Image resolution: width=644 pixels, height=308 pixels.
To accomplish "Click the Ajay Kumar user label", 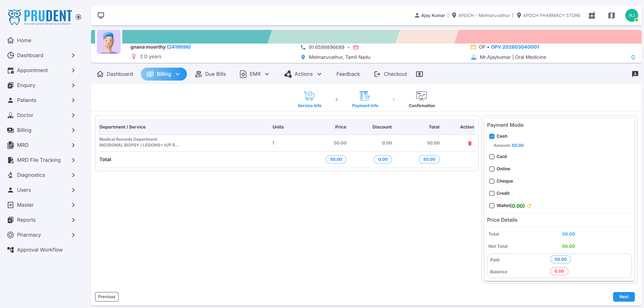I will coord(430,15).
